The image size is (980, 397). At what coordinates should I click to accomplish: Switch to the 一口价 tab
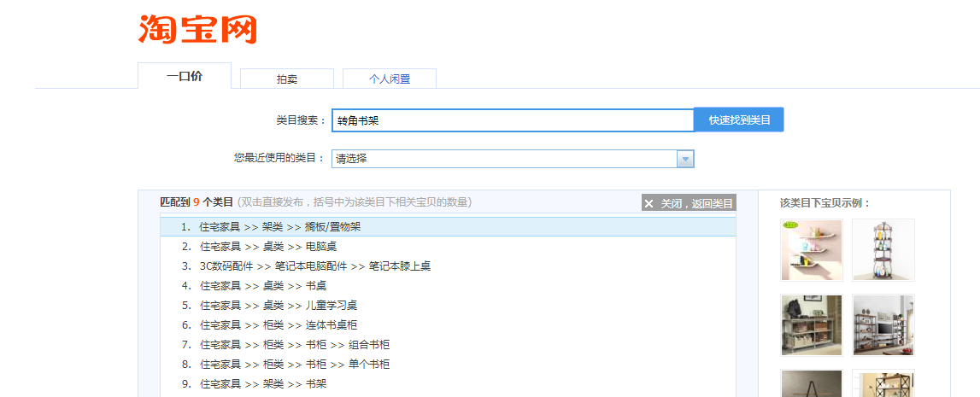tap(185, 76)
